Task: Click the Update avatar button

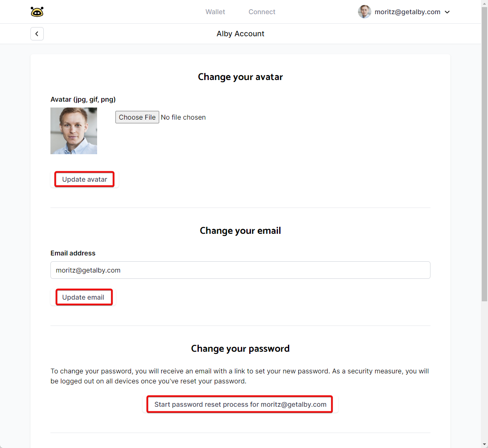Action: pos(85,179)
